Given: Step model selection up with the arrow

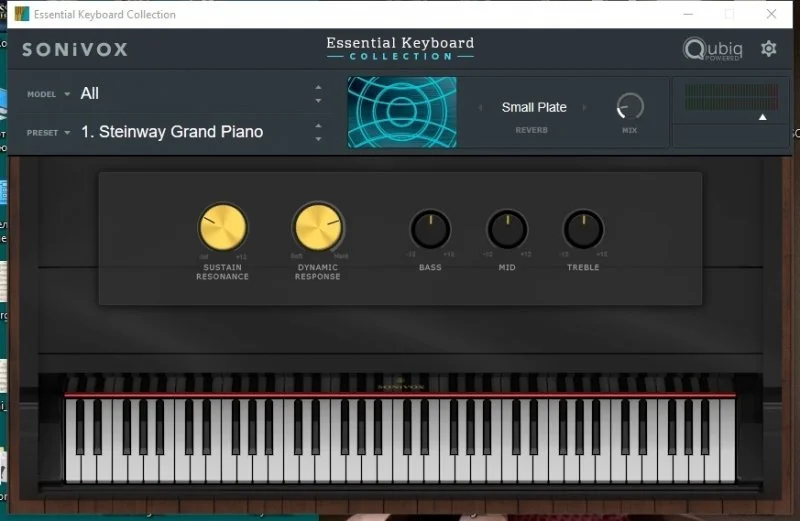Looking at the screenshot, I should tap(318, 87).
